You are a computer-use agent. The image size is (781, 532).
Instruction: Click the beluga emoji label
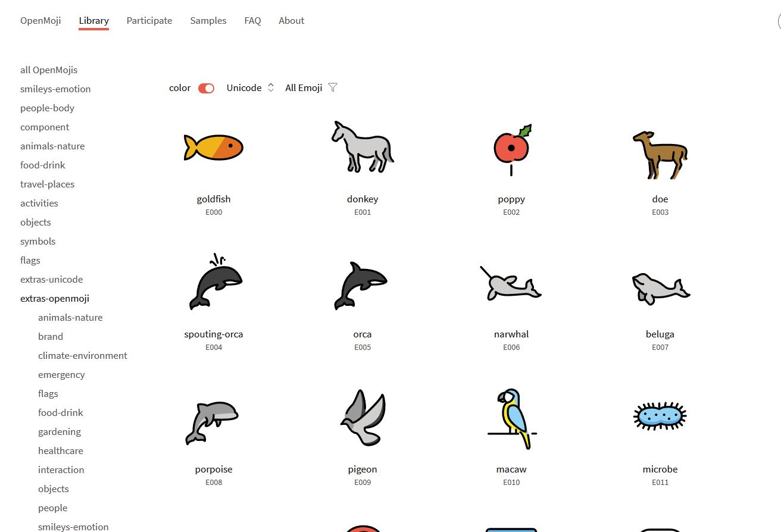(660, 334)
